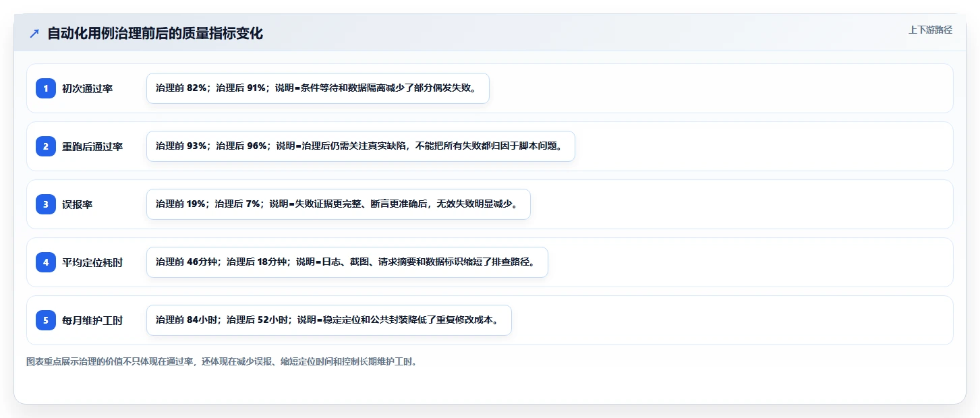This screenshot has width=980, height=418.
Task: Click the 误报率 row label
Action: [x=77, y=204]
